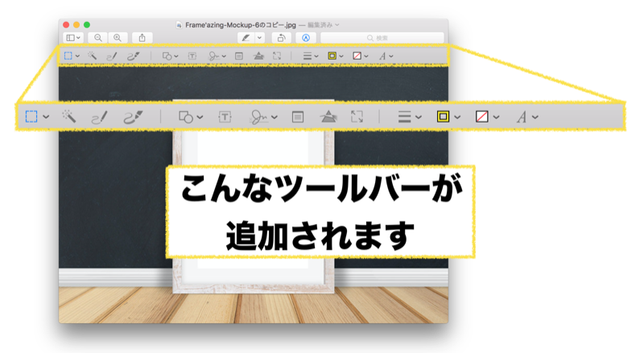
Task: Click the zoom out magnifier button
Action: coord(97,38)
